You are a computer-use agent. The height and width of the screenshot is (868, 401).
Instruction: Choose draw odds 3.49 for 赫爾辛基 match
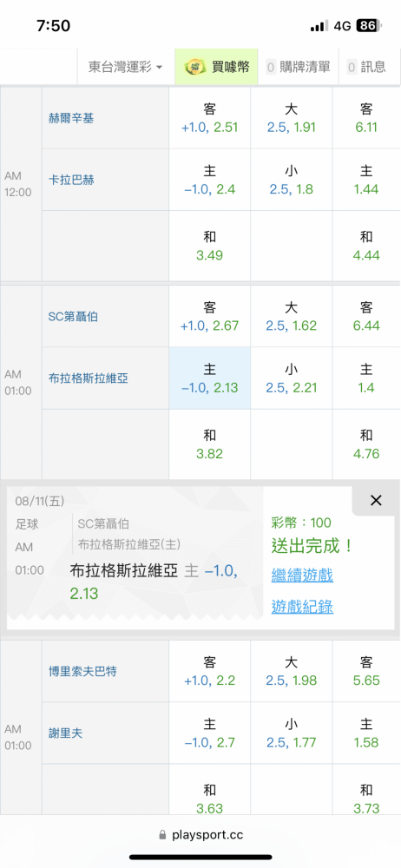[209, 246]
